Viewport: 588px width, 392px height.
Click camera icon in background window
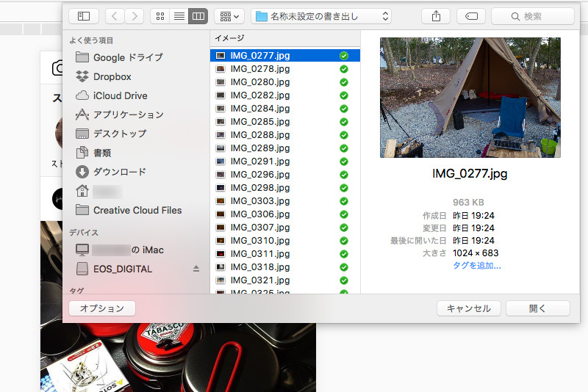coord(57,68)
